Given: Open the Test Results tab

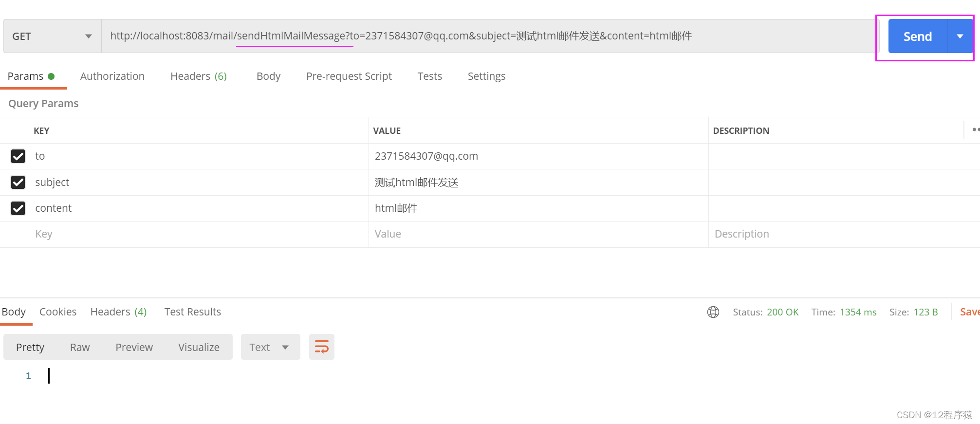Looking at the screenshot, I should tap(193, 312).
